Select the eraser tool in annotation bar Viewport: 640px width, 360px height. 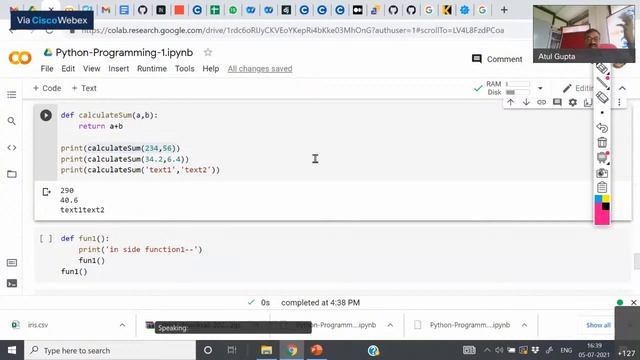pyautogui.click(x=602, y=98)
